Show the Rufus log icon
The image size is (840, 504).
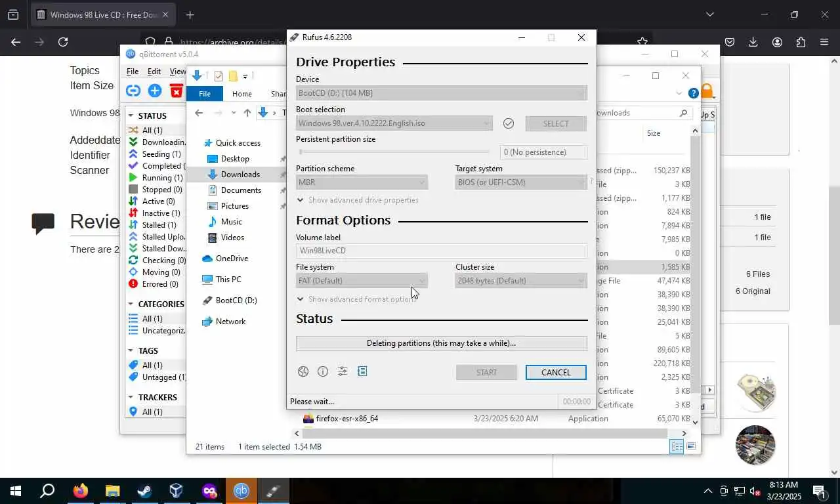coord(362,371)
